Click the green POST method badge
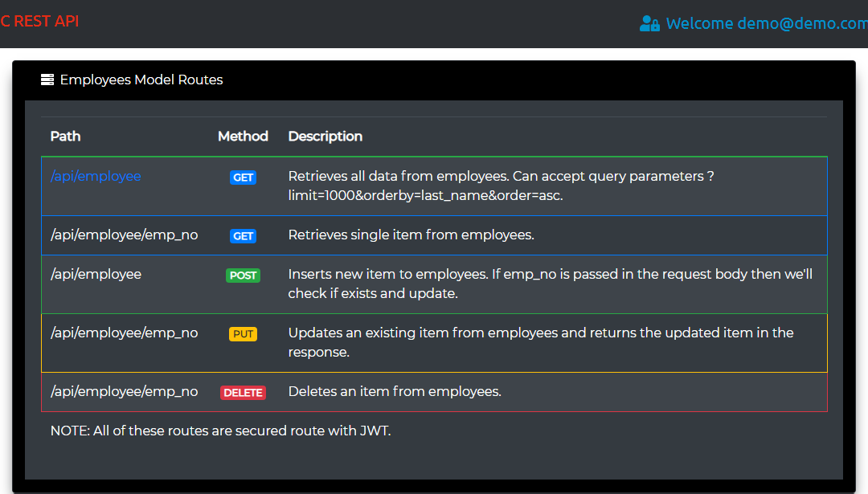Screen dimensions: 868x494 click(243, 276)
